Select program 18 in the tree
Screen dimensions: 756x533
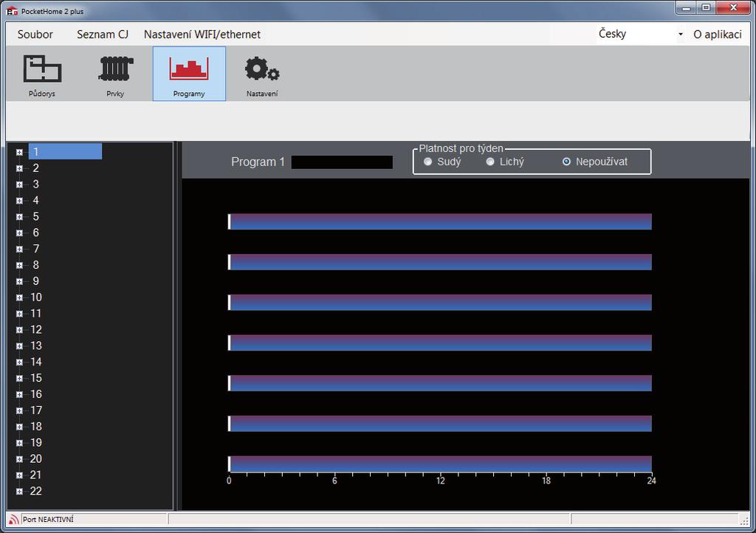tap(36, 427)
